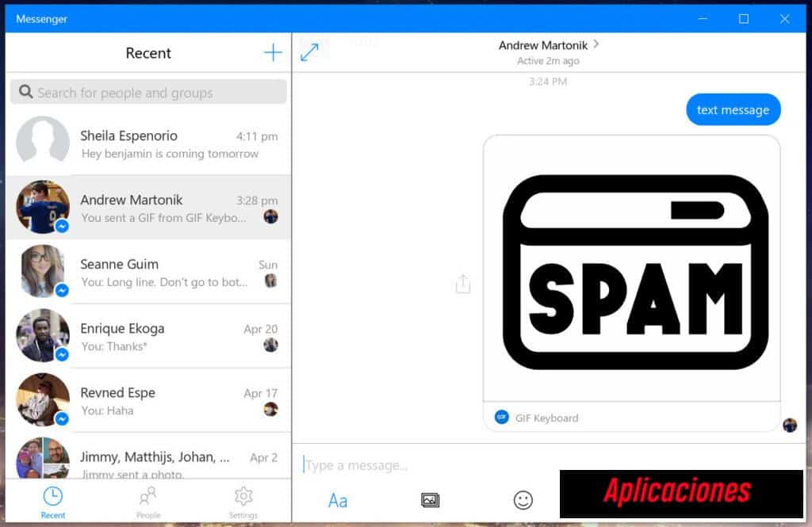
Task: Focus the Search for people and groups field
Action: [148, 92]
